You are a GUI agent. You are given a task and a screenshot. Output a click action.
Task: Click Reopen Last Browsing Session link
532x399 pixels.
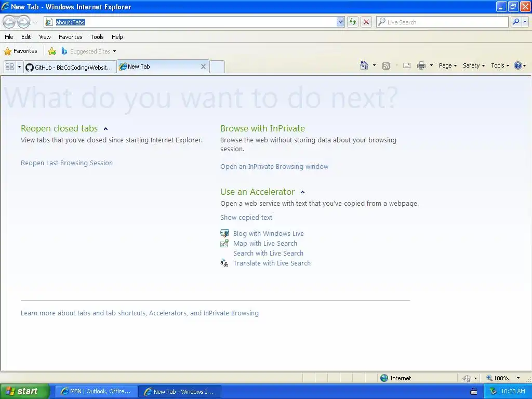pos(66,163)
